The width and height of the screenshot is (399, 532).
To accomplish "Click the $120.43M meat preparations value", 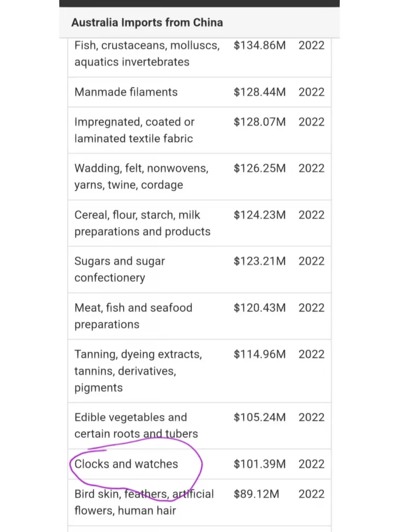I will pos(260,308).
